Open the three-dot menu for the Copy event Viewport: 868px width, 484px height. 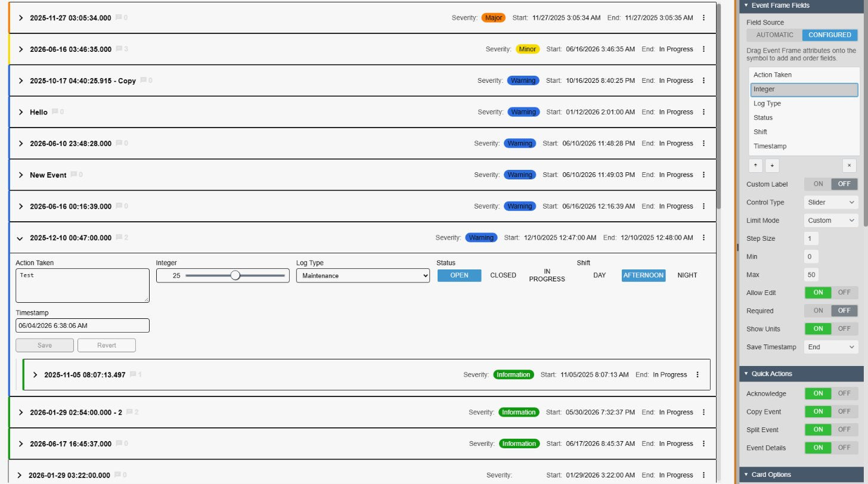click(x=703, y=80)
